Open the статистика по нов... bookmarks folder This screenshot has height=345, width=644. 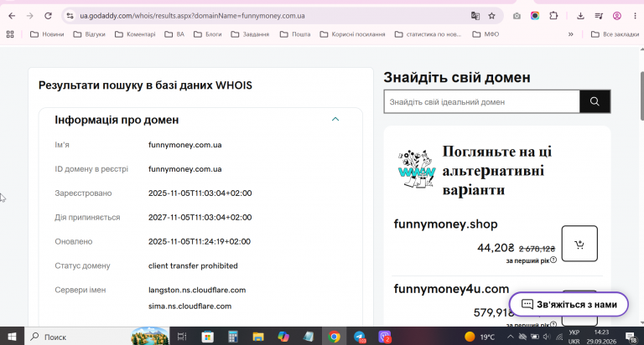click(428, 34)
